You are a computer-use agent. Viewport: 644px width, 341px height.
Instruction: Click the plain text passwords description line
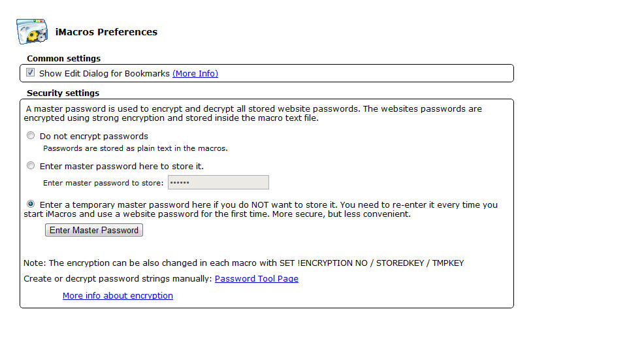[x=136, y=149]
